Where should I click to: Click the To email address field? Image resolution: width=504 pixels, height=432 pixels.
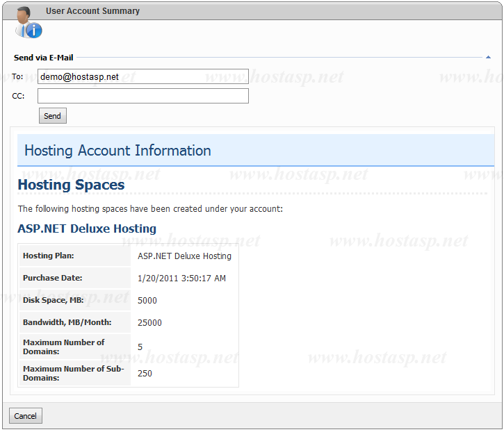tap(143, 76)
